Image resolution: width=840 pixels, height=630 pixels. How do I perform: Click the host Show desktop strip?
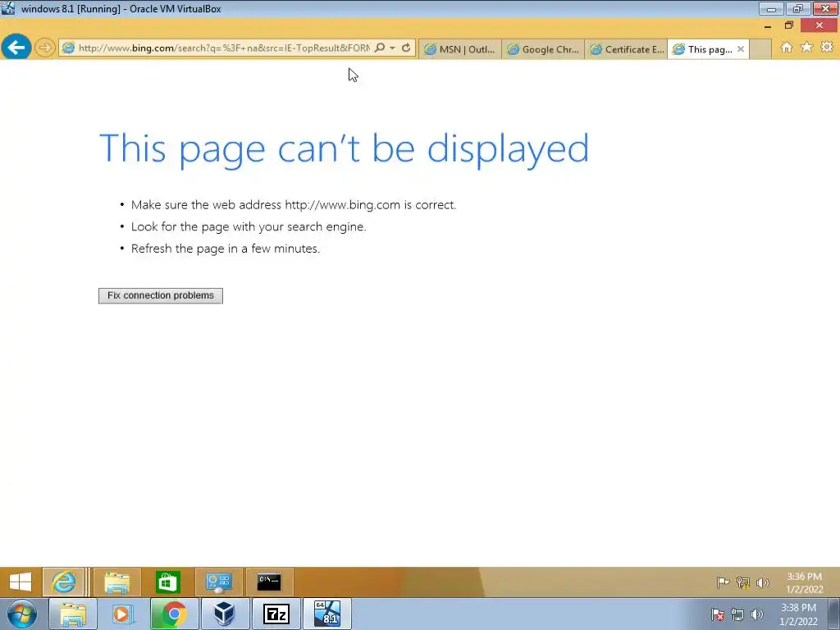coord(834,614)
